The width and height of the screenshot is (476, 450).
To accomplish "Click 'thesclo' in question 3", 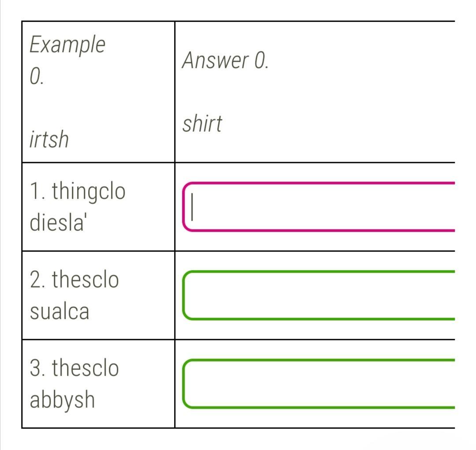I will (86, 369).
